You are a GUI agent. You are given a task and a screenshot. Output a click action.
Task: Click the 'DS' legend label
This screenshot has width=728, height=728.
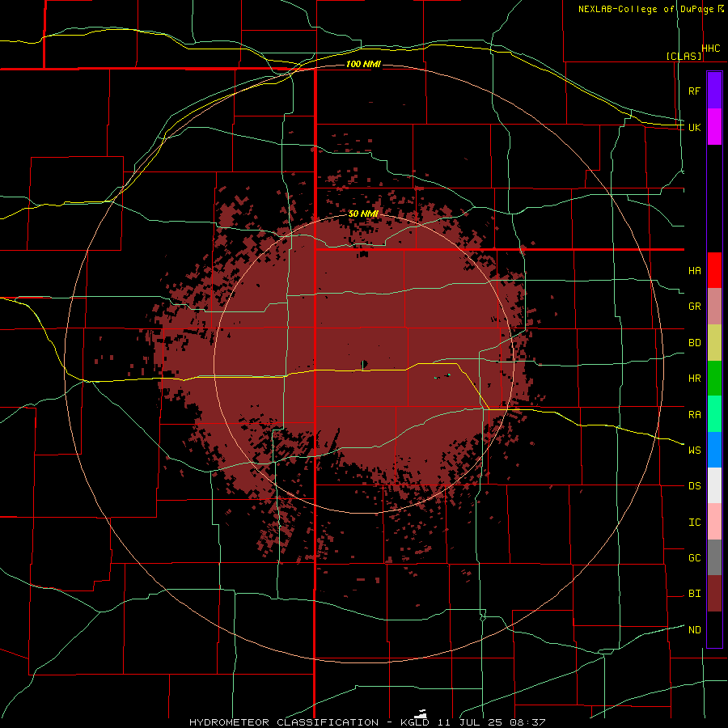694,485
